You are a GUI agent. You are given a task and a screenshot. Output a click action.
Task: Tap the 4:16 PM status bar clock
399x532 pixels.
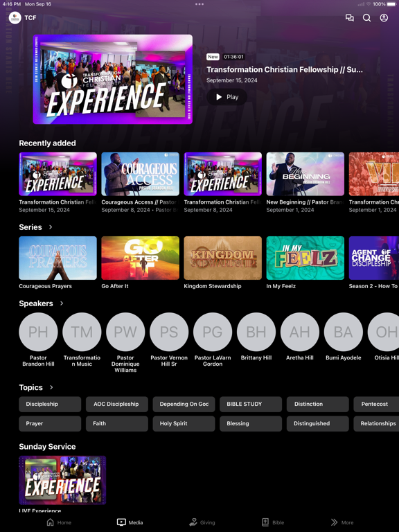coord(12,4)
